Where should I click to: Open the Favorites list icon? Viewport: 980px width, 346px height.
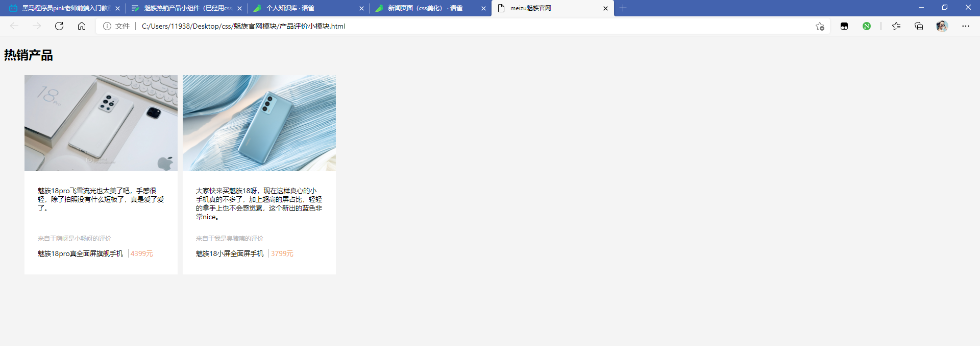(896, 26)
